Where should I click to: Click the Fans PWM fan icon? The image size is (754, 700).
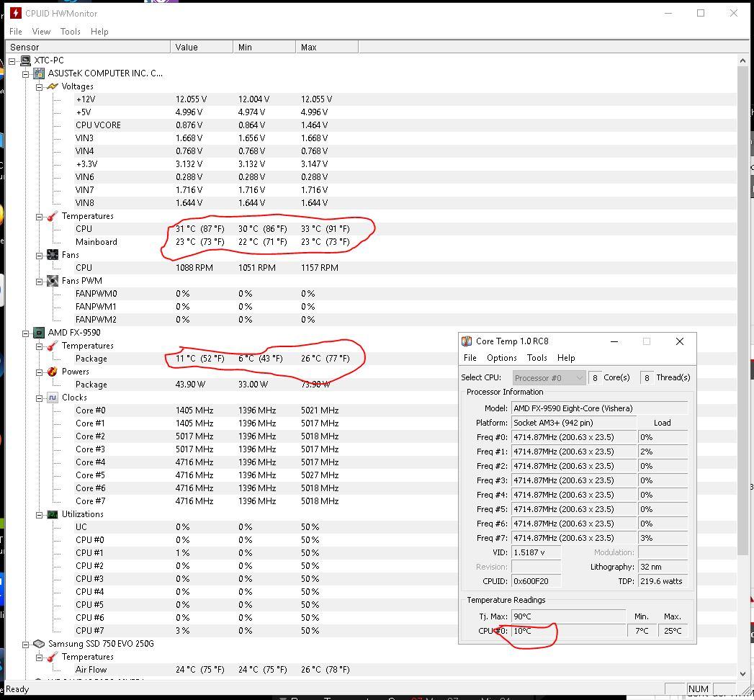(x=52, y=281)
